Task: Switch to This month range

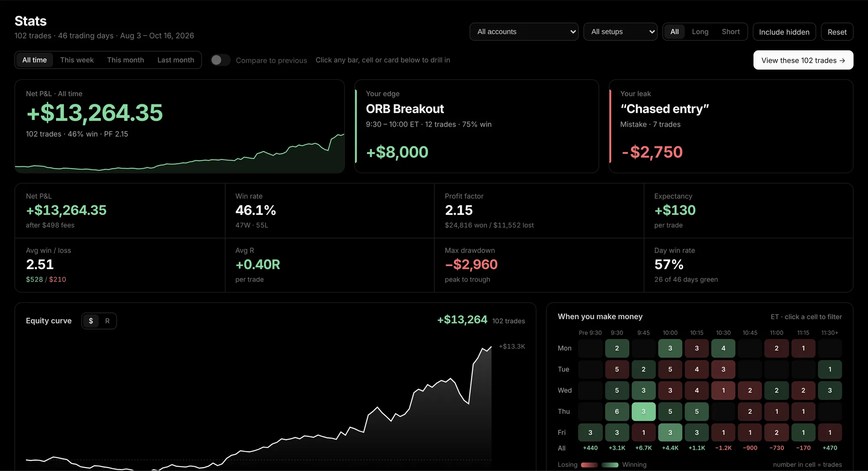Action: coord(125,60)
